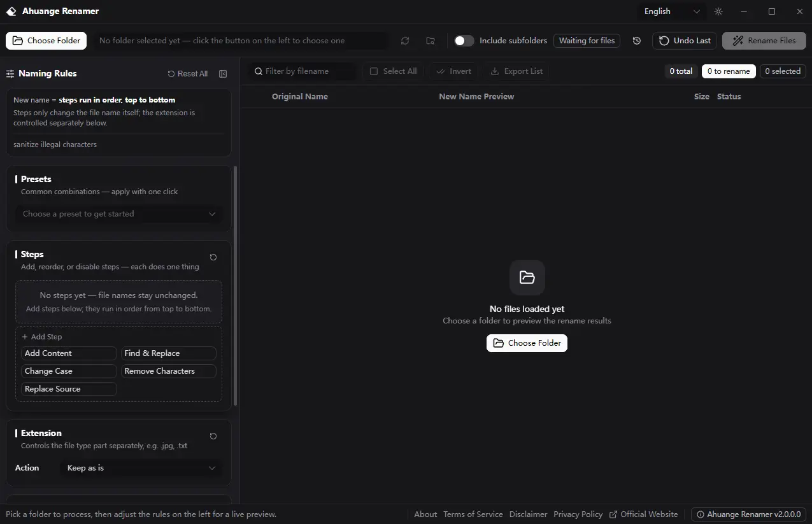Check the Select All checkbox
The image size is (812, 524).
pos(374,71)
